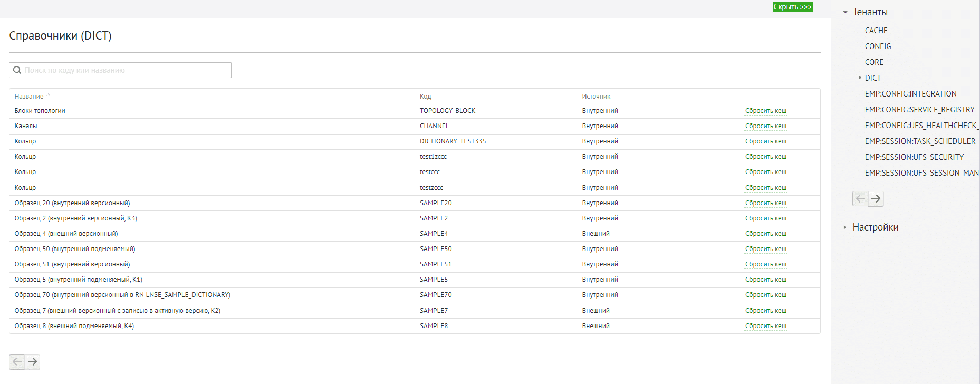Click previous arrow under tenants list
The width and height of the screenshot is (980, 384).
pos(860,199)
